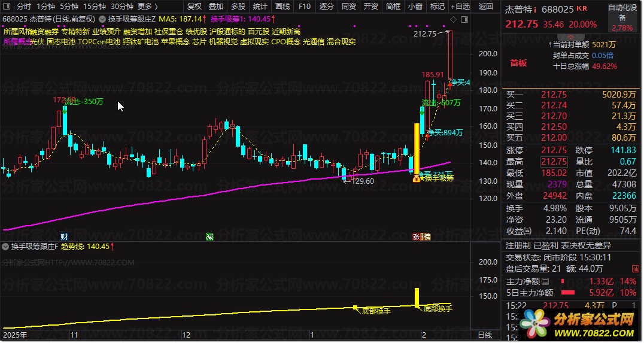This screenshot has height=343, width=644.
Task: Switch to 简框 simple frame mode
Action: click(x=393, y=6)
